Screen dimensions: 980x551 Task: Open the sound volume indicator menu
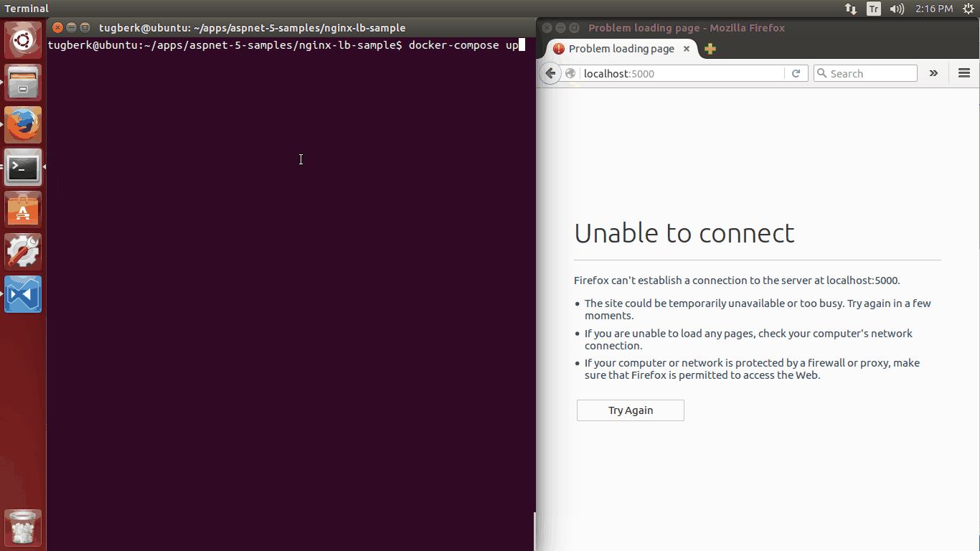(897, 9)
